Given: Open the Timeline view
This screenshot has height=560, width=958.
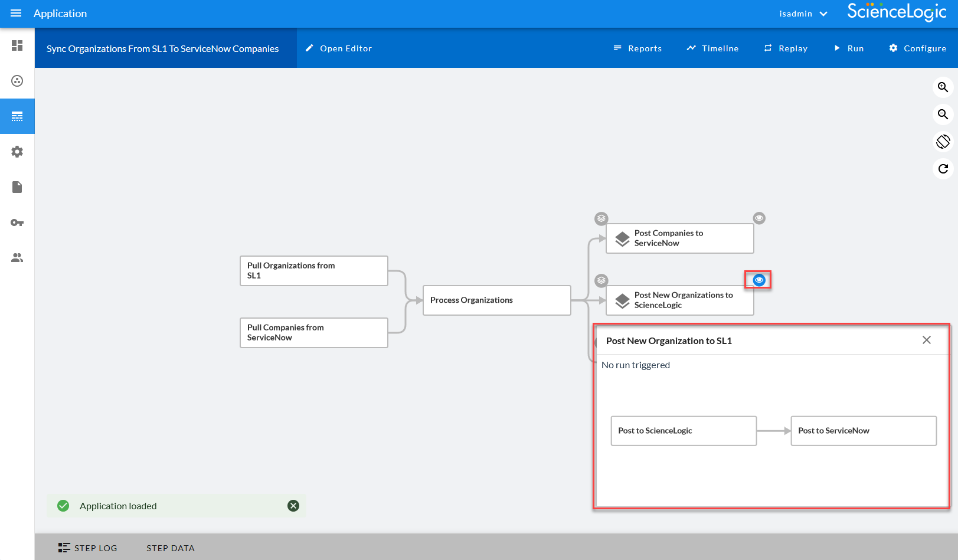Looking at the screenshot, I should [712, 48].
